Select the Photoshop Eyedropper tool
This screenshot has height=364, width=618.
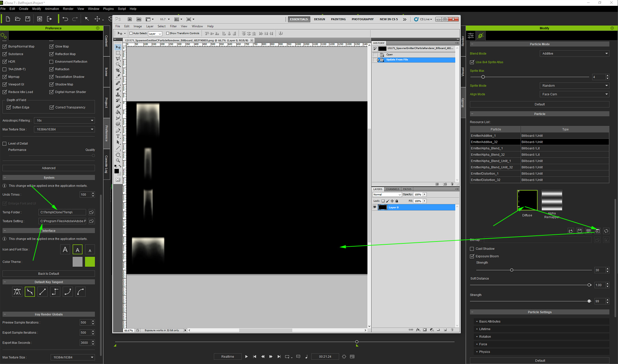[118, 76]
